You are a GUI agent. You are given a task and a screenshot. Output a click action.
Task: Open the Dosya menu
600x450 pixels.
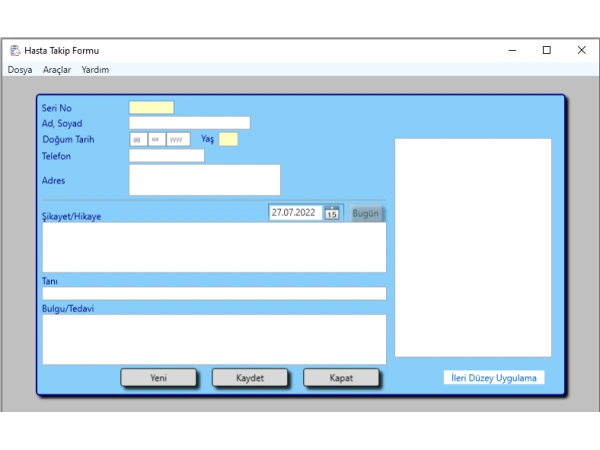click(x=20, y=70)
